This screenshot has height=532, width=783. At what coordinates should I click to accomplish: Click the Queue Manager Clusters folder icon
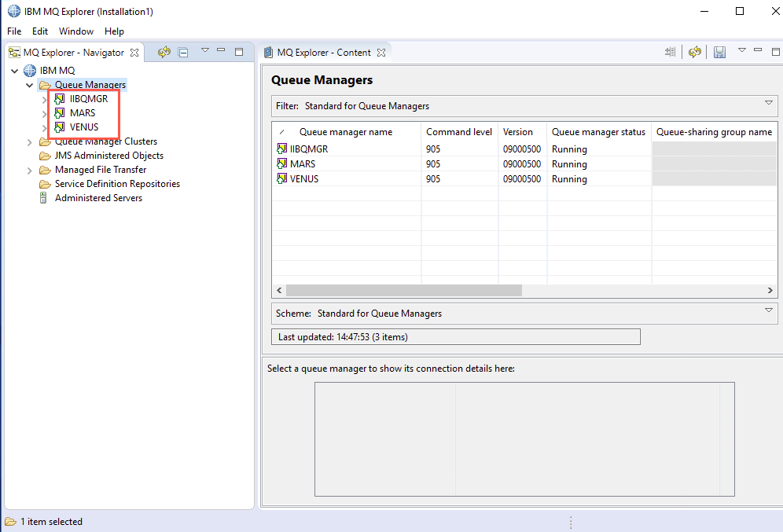[45, 141]
